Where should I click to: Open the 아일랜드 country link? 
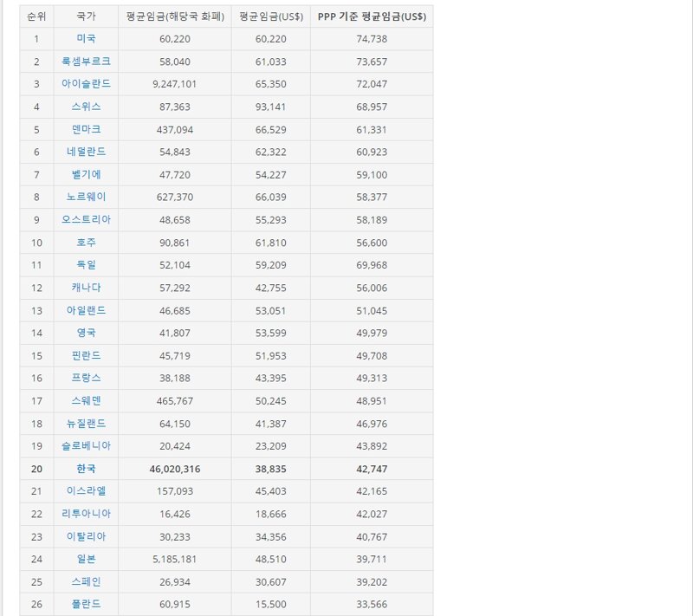tap(86, 311)
